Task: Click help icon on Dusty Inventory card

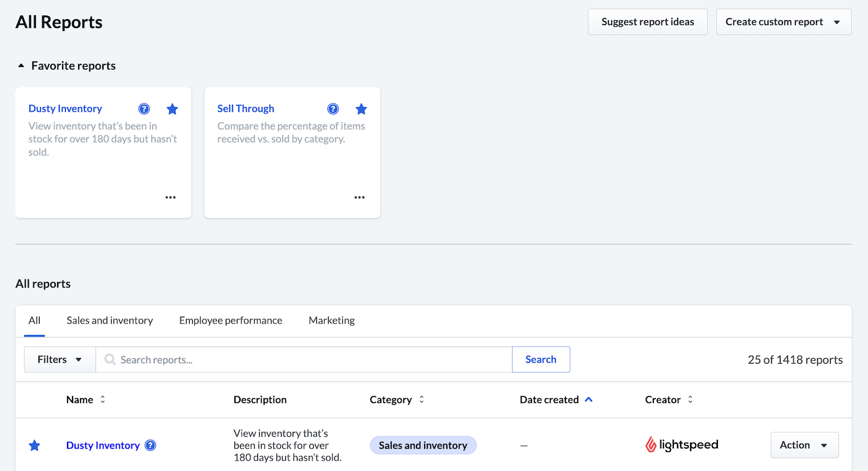Action: coord(144,109)
